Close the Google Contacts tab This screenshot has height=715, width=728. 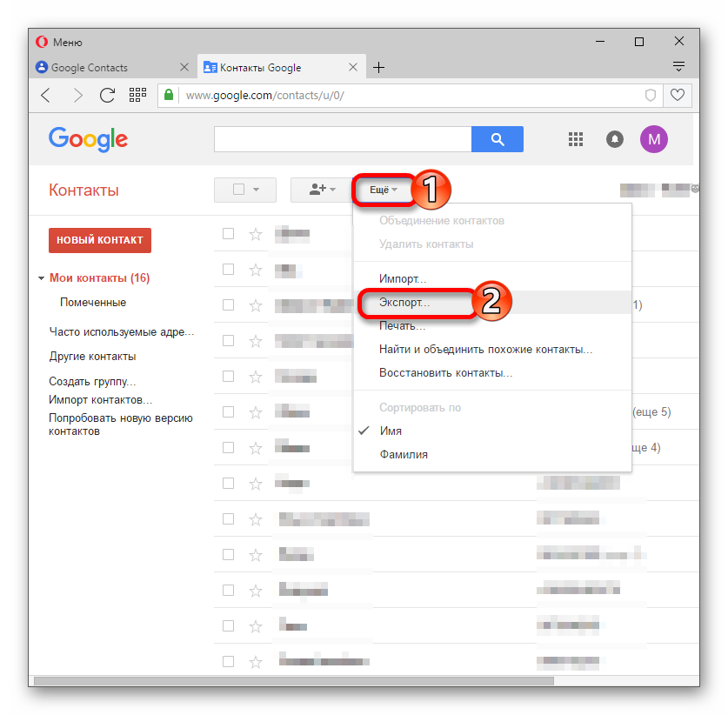(x=184, y=67)
